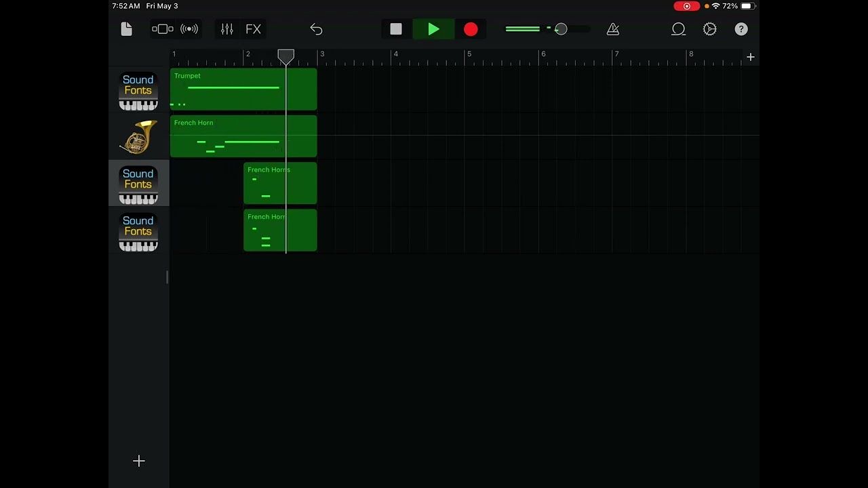Image resolution: width=868 pixels, height=488 pixels.
Task: Switch to Tracks view button
Action: tap(163, 29)
